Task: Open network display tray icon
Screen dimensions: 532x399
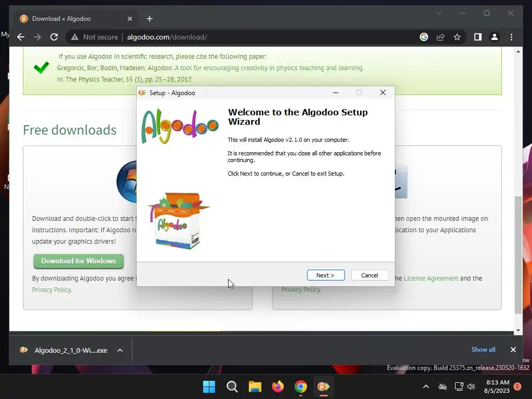Action: pyautogui.click(x=459, y=387)
